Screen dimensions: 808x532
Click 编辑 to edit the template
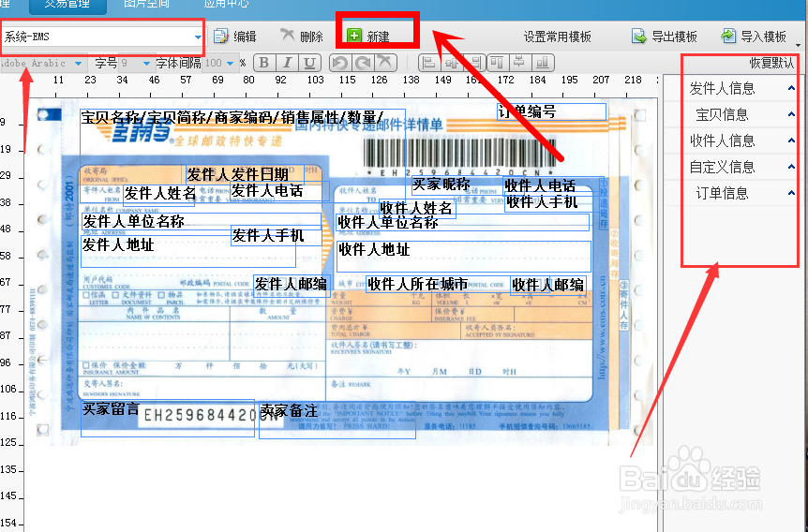(x=235, y=37)
